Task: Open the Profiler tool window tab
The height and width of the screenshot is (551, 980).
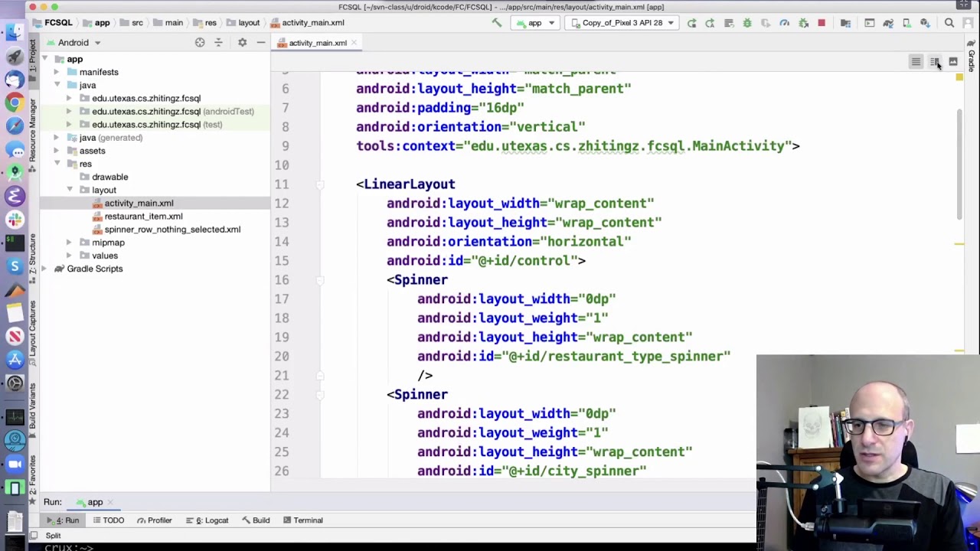Action: (154, 520)
